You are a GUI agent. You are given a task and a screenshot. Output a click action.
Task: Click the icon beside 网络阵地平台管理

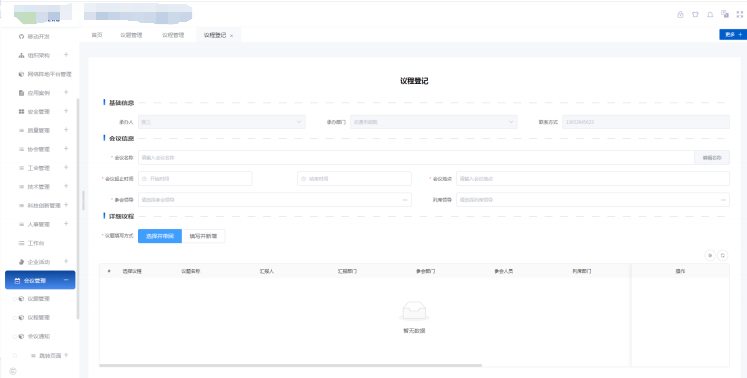coord(21,74)
